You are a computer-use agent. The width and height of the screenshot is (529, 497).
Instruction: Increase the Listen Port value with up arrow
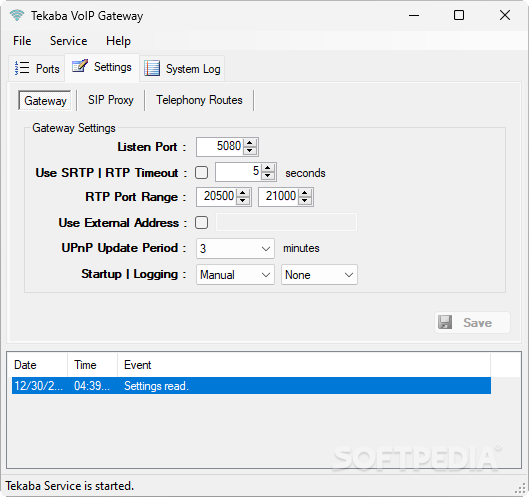tap(250, 143)
